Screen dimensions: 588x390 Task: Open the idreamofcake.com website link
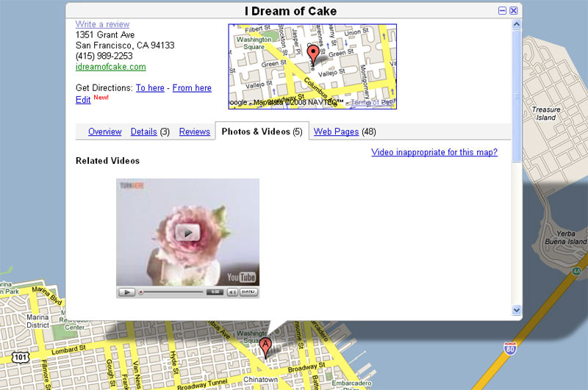tap(110, 67)
